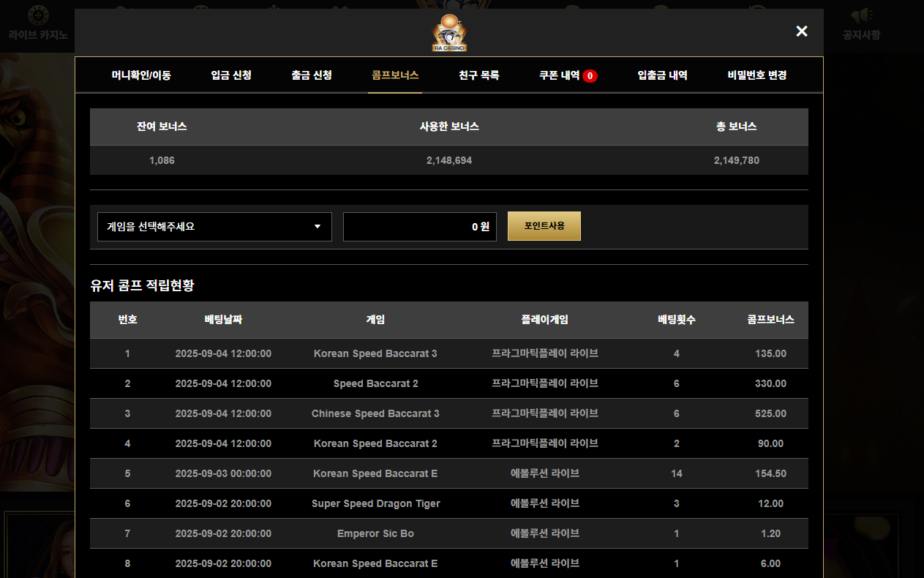Click the remaining bonus value 1,086
The image size is (924, 578).
point(162,160)
